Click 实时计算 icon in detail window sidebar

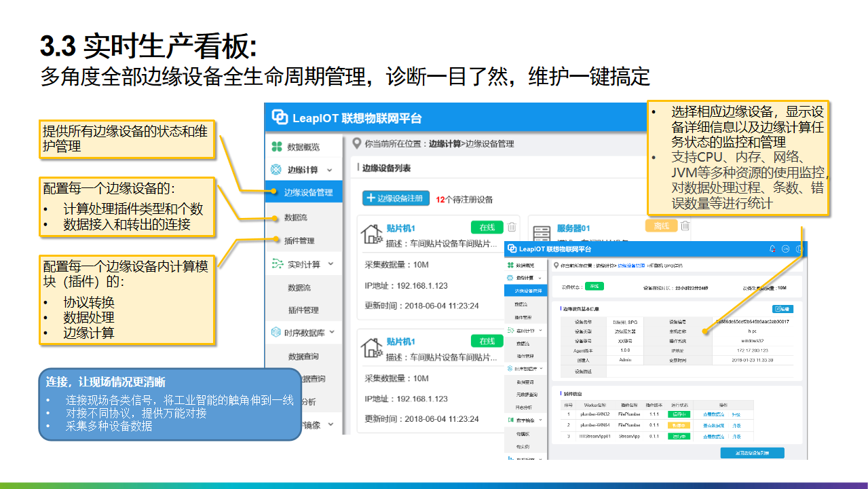click(510, 331)
